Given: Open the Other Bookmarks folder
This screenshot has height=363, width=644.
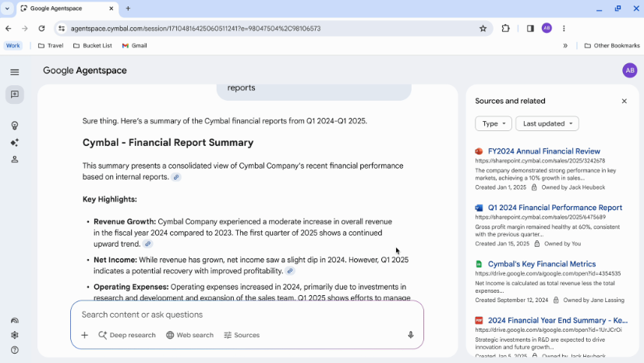Looking at the screenshot, I should pos(612,45).
